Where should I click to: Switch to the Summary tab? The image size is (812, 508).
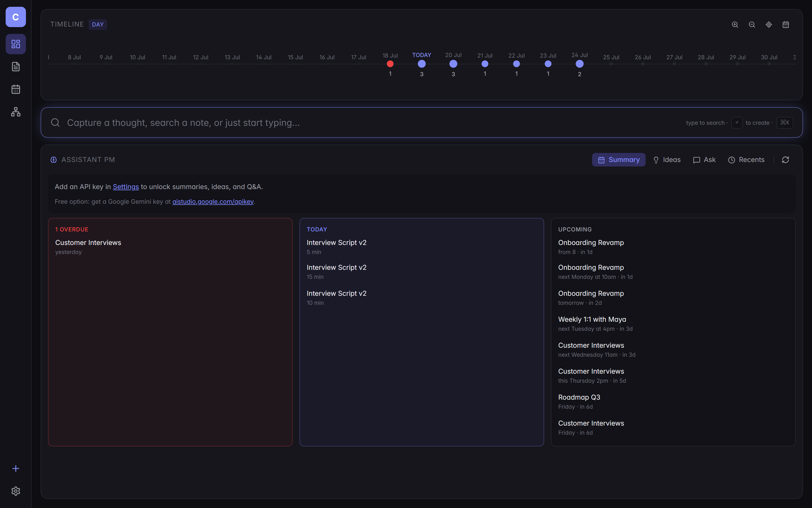[x=618, y=160]
